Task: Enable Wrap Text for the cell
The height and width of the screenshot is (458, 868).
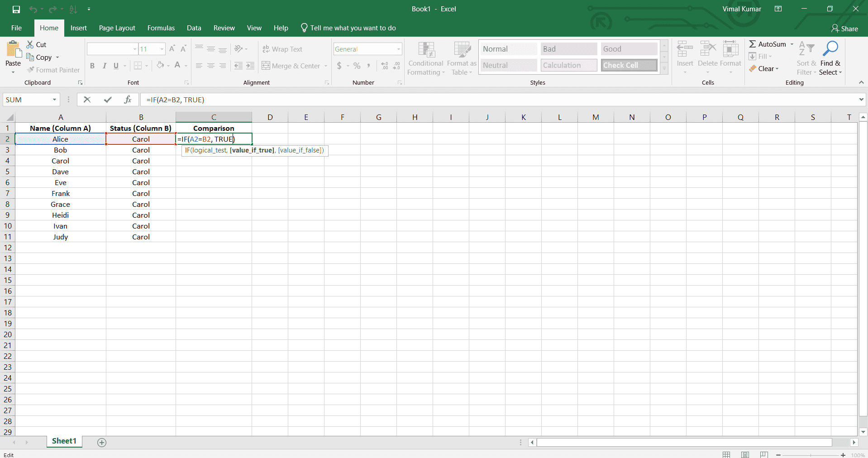Action: click(x=282, y=49)
